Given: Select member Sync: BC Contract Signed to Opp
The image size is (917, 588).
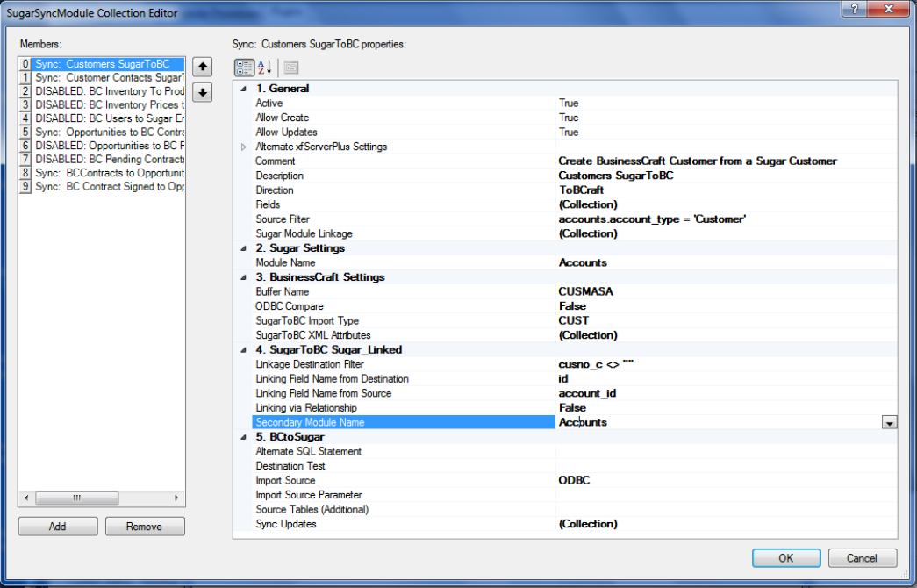Looking at the screenshot, I should click(x=102, y=187).
